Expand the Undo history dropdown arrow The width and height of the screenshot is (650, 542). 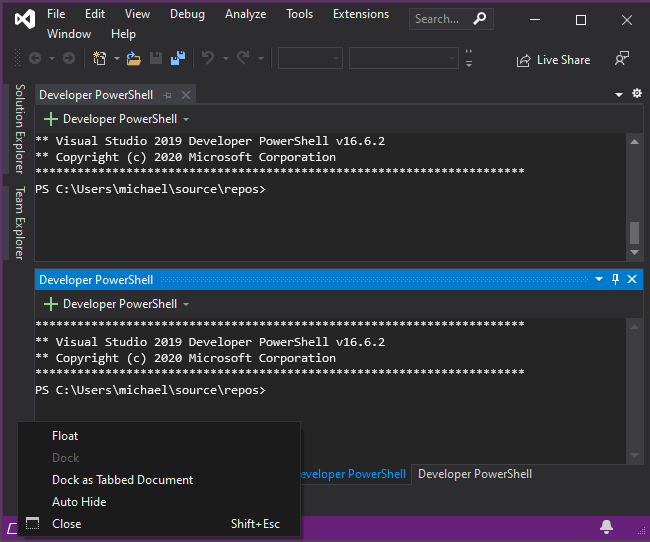point(226,58)
